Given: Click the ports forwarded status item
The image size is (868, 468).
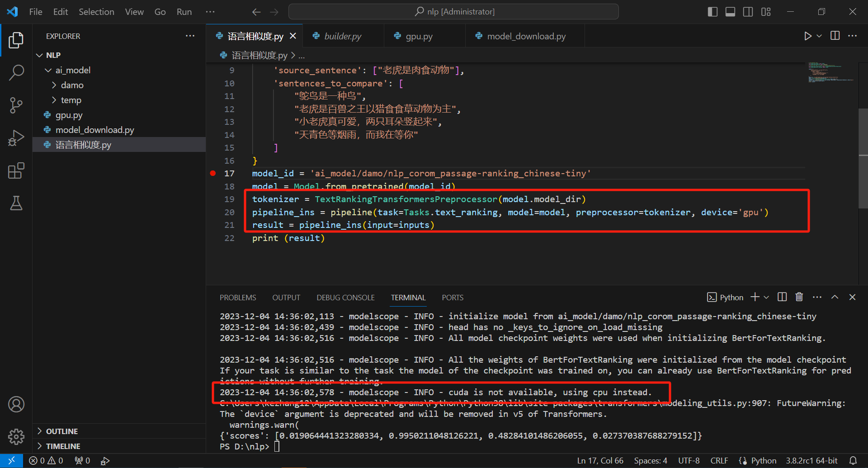Looking at the screenshot, I should [x=82, y=461].
